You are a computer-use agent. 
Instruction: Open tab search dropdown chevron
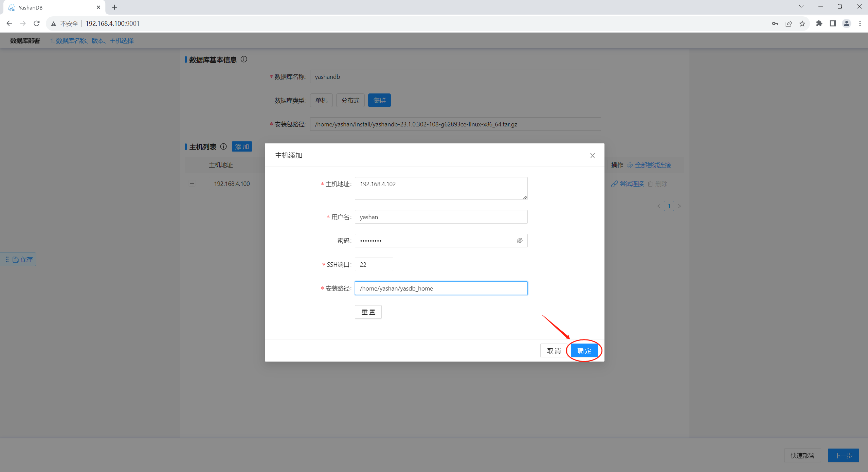tap(801, 6)
